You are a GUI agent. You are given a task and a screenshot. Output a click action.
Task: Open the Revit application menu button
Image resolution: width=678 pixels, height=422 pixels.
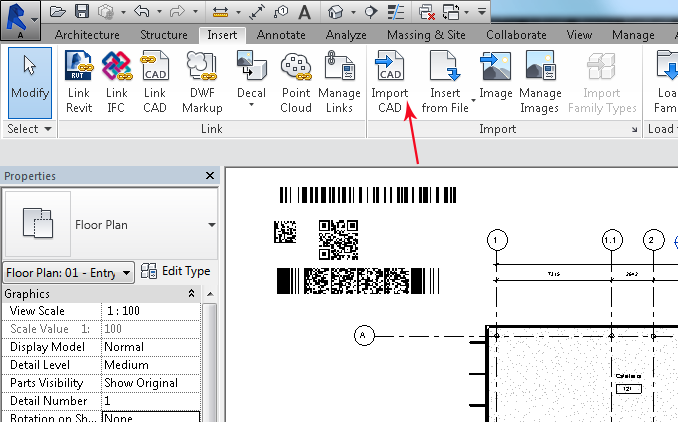[x=20, y=20]
